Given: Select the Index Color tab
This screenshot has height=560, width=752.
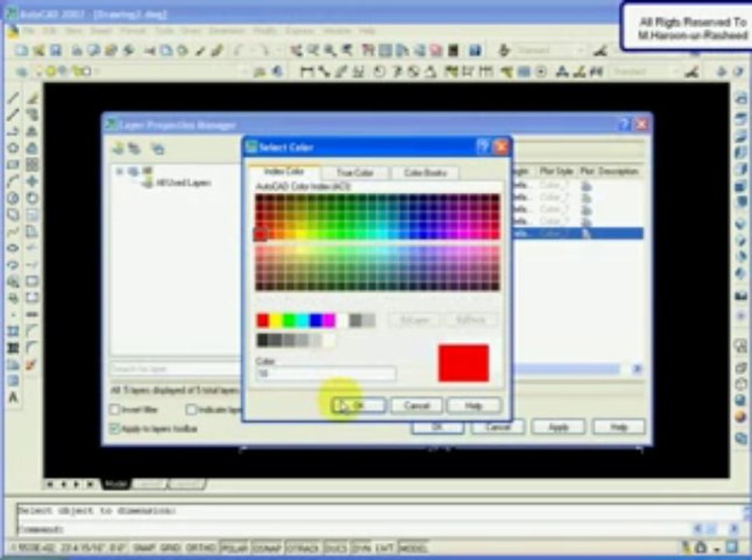Looking at the screenshot, I should click(x=284, y=171).
